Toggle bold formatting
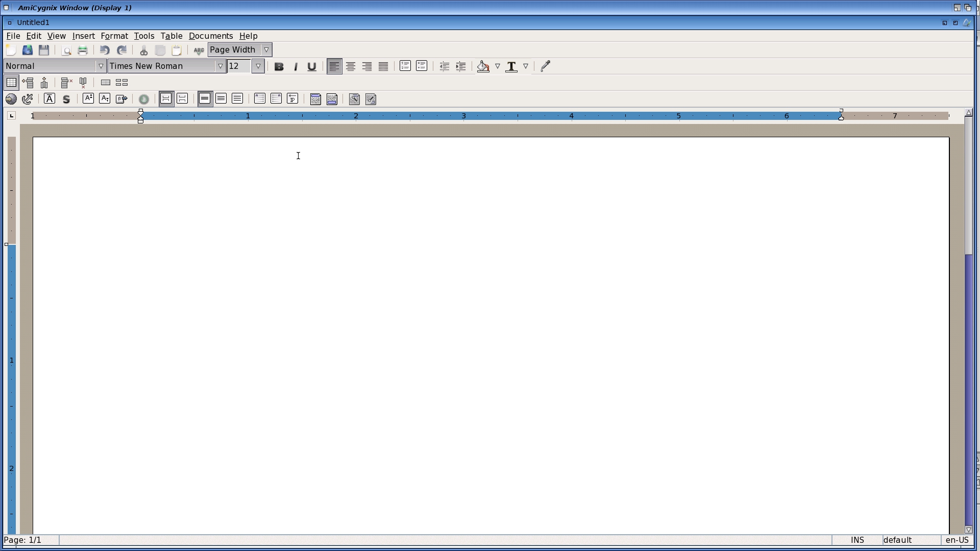The width and height of the screenshot is (980, 551). pyautogui.click(x=279, y=66)
